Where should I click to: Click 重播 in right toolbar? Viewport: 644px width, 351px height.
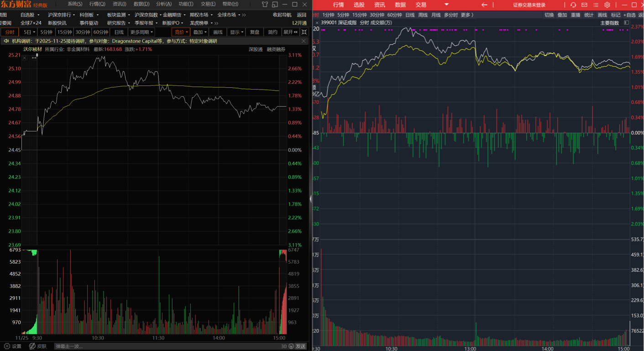(576, 15)
